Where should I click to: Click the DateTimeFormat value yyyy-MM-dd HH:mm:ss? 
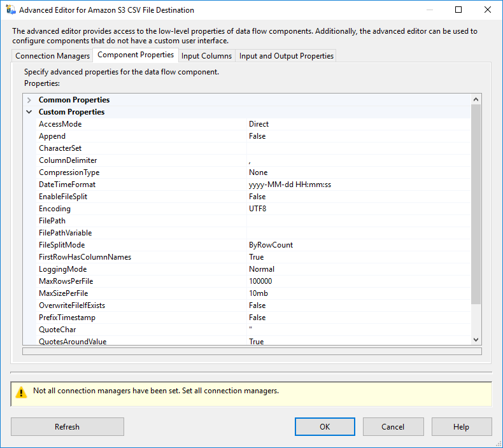(290, 185)
